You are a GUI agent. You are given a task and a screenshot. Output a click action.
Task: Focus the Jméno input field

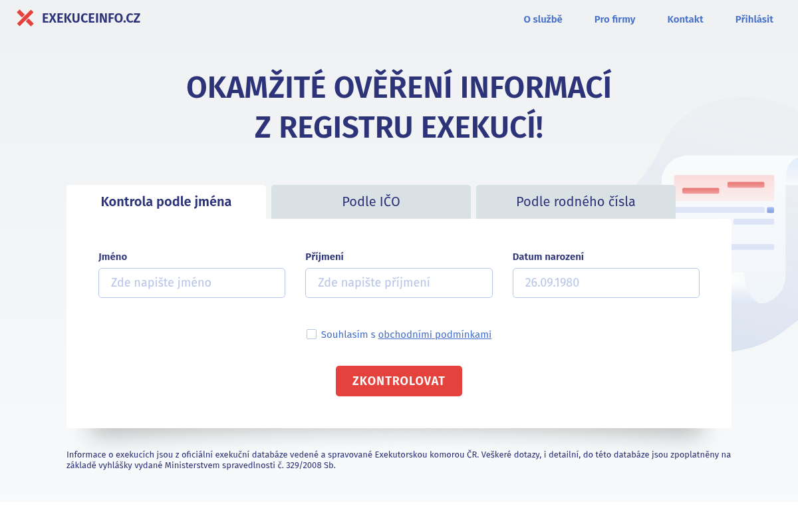click(x=192, y=283)
